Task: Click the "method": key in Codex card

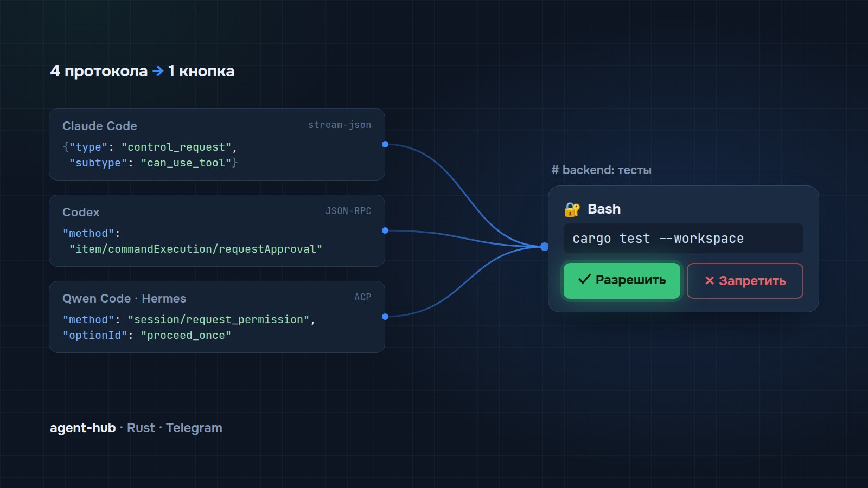Action: 91,233
